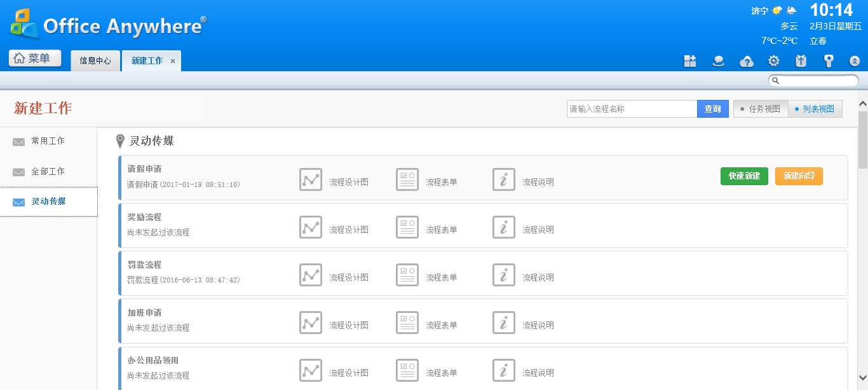Select the 任务视图 view option

pos(761,109)
